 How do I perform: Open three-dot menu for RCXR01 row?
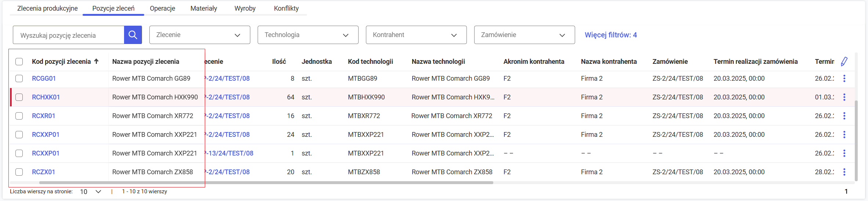[x=844, y=116]
